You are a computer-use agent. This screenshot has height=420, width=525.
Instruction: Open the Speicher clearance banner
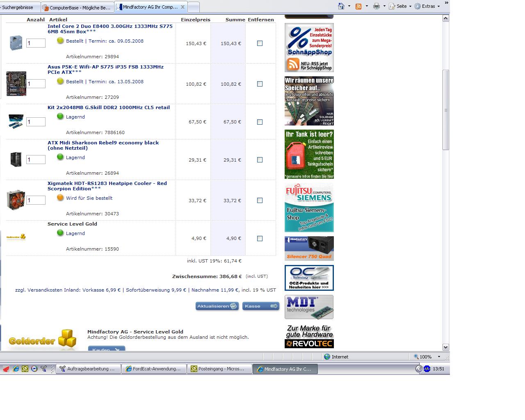tap(309, 101)
